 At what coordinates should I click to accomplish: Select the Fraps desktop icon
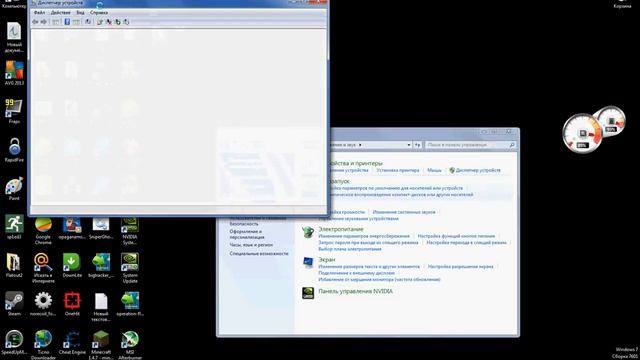coord(14,111)
